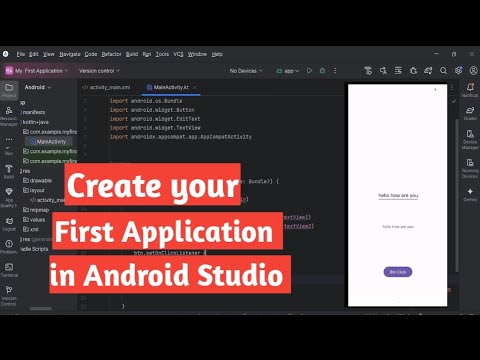Open the Running Devices panel
The height and width of the screenshot is (360, 480).
point(470,168)
